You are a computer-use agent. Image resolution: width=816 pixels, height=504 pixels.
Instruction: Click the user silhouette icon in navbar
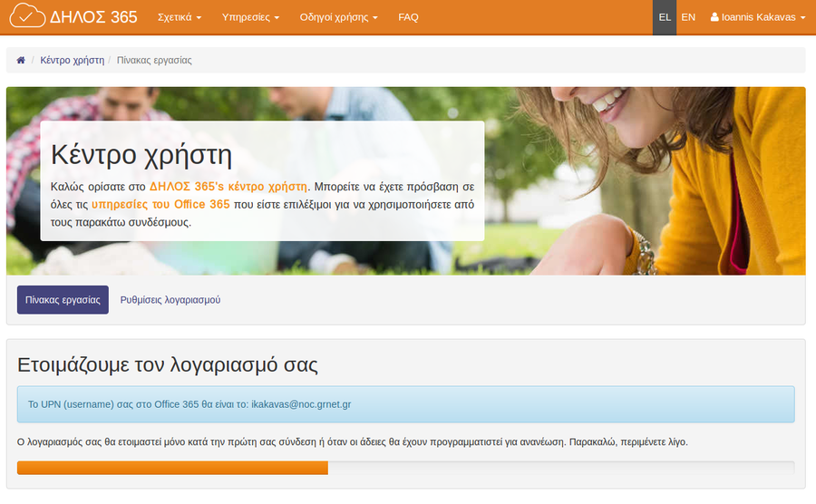pyautogui.click(x=714, y=17)
